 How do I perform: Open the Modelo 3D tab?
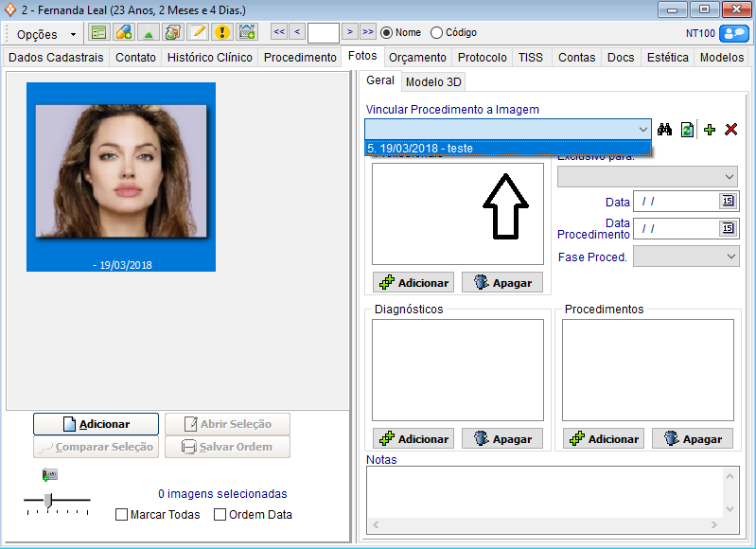coord(434,81)
